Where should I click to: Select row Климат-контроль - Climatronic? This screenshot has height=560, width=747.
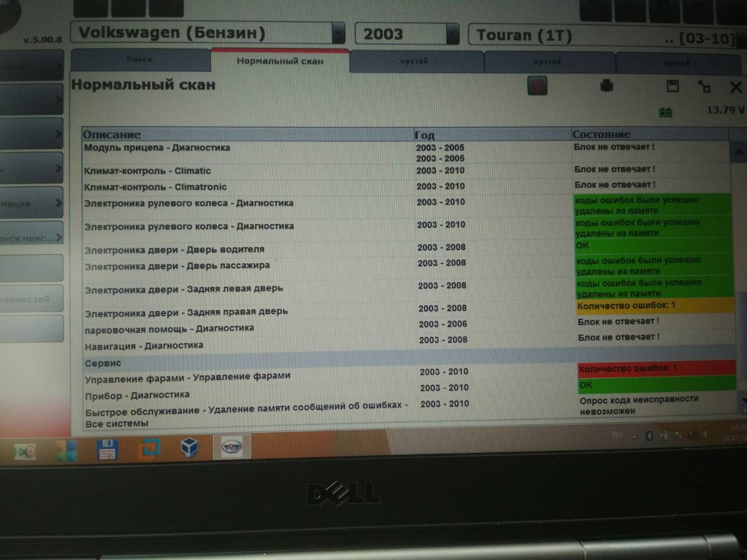[406, 186]
